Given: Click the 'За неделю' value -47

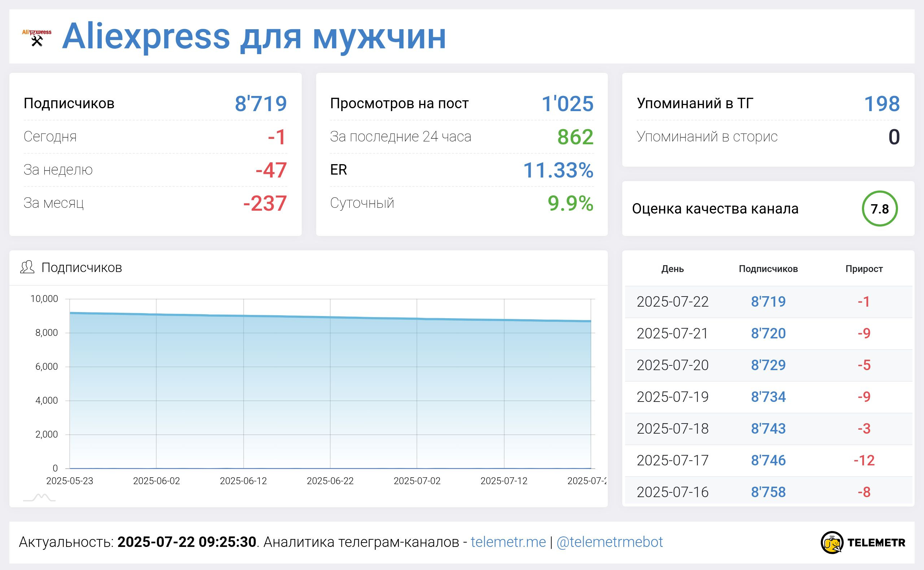Looking at the screenshot, I should [271, 170].
